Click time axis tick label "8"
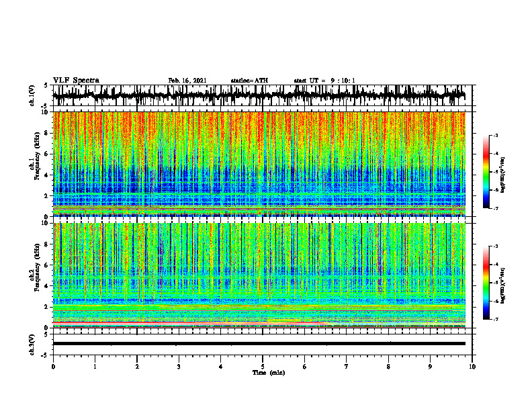 pyautogui.click(x=388, y=367)
